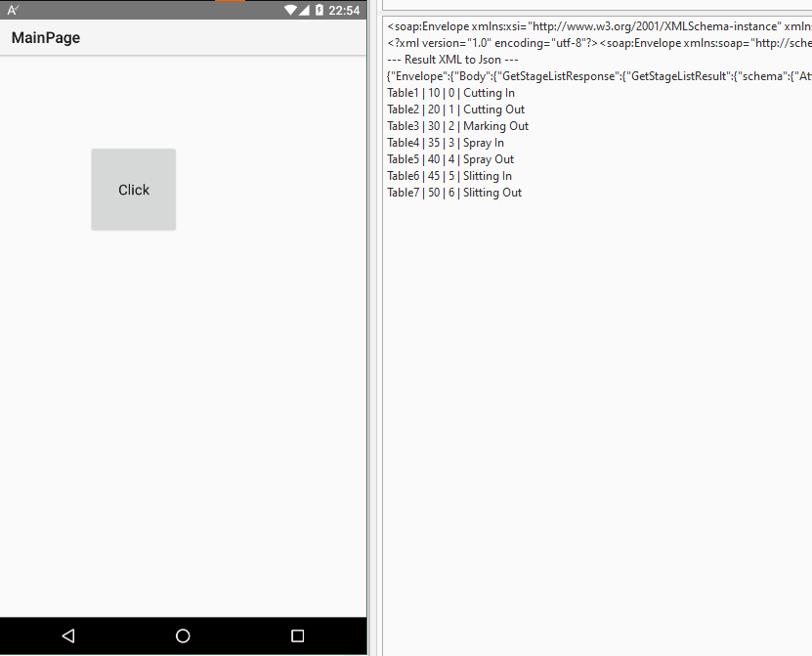Tap the Click button on MainPage

(134, 190)
